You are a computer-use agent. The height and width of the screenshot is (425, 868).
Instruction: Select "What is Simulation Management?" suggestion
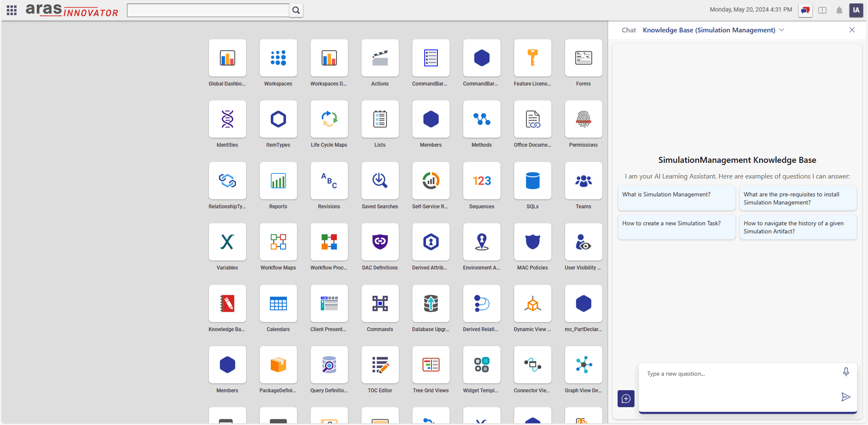pos(676,198)
